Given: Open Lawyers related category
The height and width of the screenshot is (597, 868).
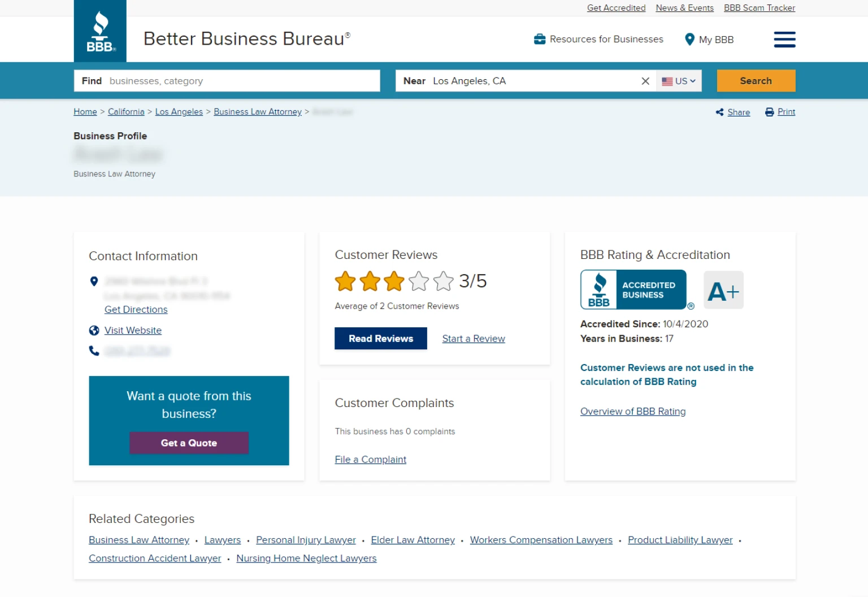Looking at the screenshot, I should coord(223,540).
